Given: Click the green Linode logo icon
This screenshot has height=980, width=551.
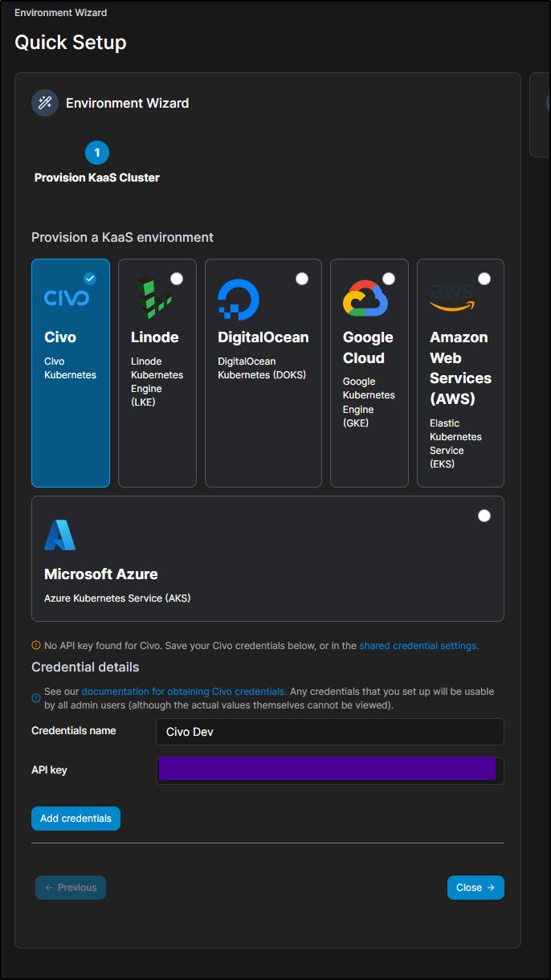Looking at the screenshot, I should coord(153,299).
